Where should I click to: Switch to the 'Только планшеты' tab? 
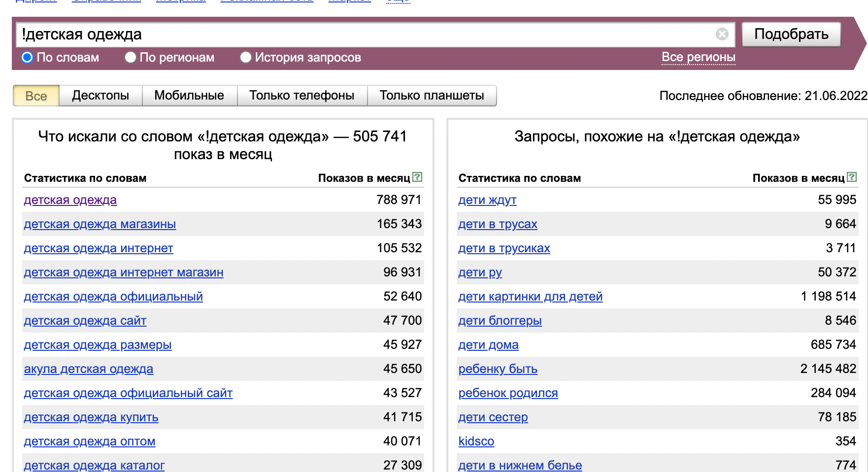coord(432,96)
